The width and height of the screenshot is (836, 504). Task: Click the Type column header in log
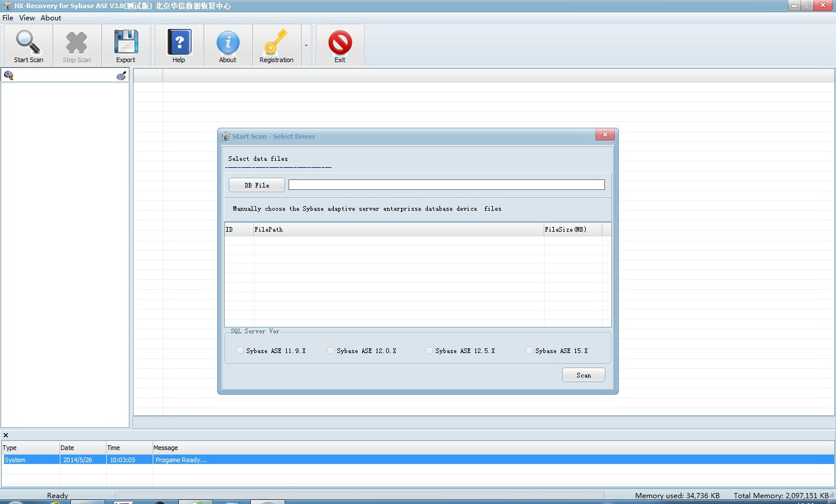coord(31,448)
